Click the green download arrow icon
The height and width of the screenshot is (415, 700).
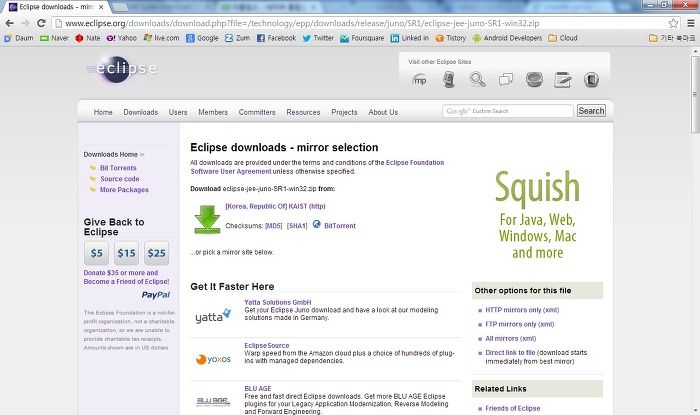pyautogui.click(x=207, y=219)
